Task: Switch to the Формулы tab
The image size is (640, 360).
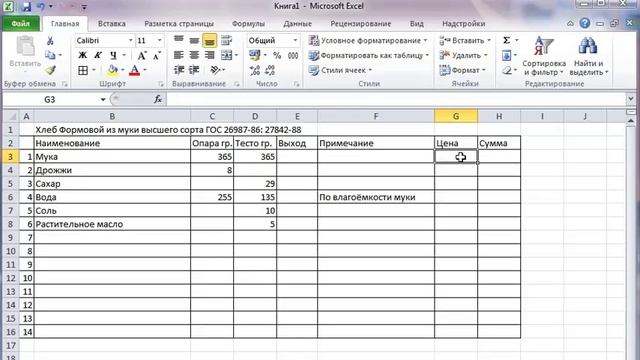Action: point(248,24)
